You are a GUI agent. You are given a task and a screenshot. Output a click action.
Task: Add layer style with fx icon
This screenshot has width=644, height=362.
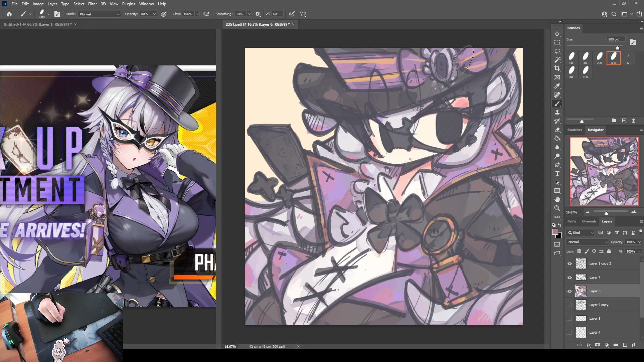click(589, 345)
